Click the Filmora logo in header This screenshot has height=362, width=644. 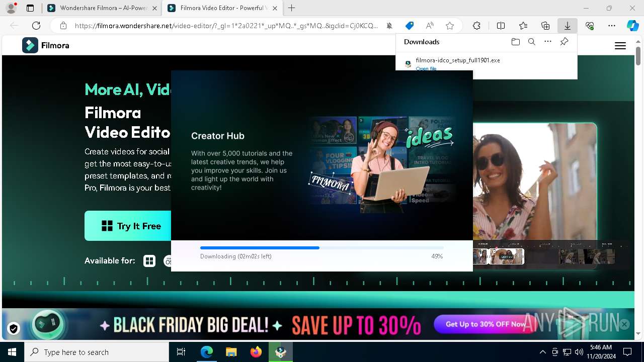tap(46, 45)
